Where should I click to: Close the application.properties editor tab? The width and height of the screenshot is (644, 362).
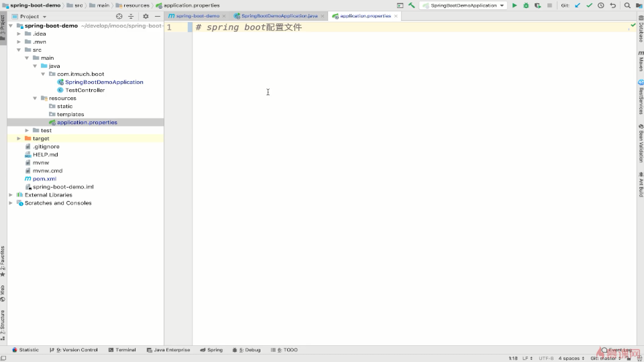396,16
